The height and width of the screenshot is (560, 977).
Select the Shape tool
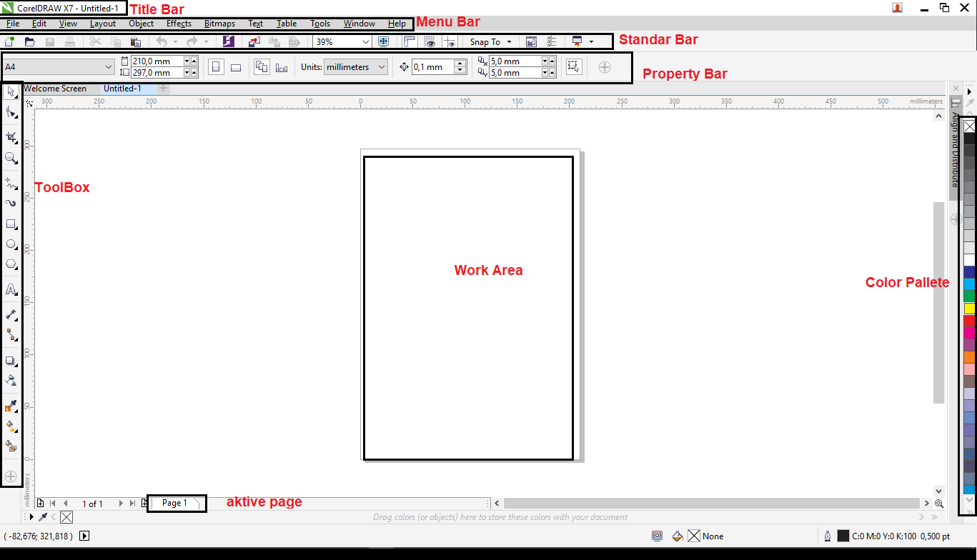pos(11,112)
